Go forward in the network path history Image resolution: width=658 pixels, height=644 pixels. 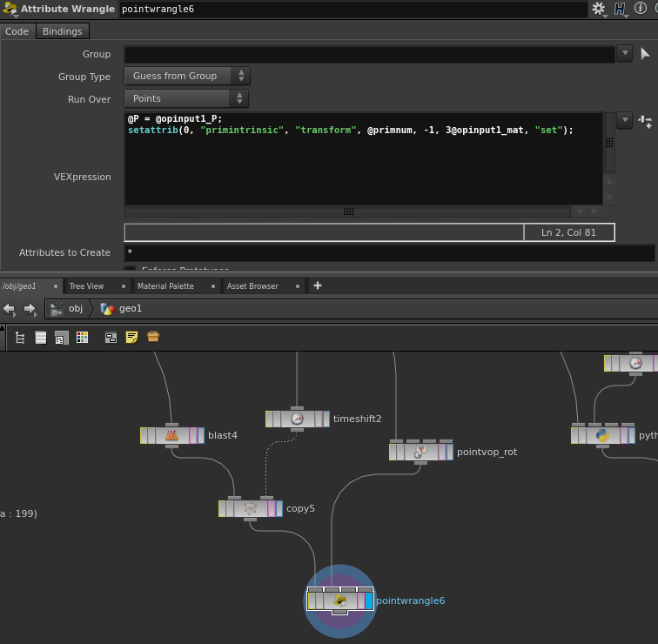point(30,310)
